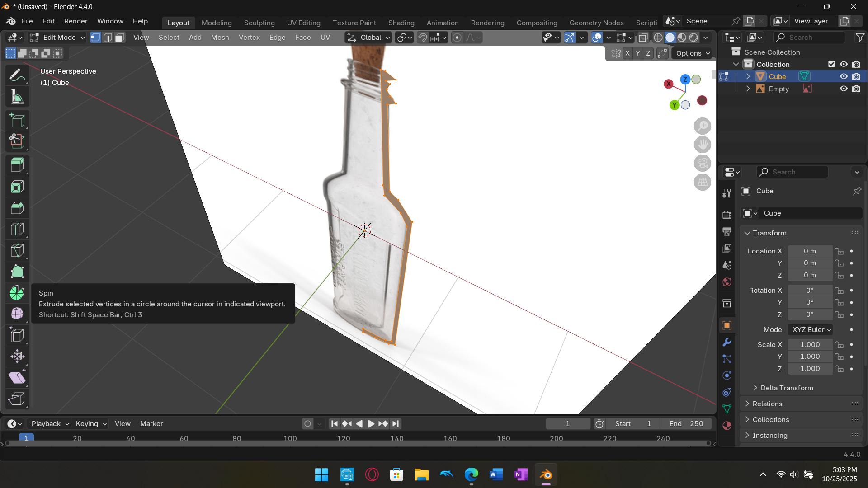Open the Material properties tab
Screen dimensions: 868x488
[727, 426]
